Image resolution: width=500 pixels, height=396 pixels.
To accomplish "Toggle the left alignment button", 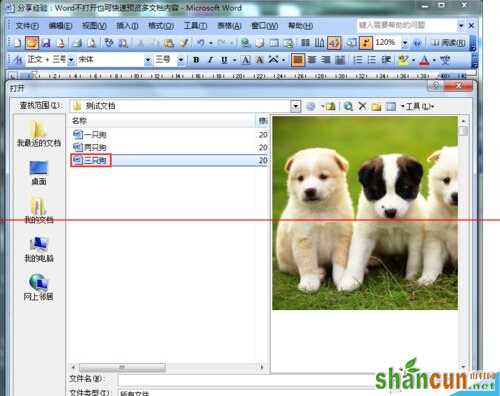I will pos(298,60).
